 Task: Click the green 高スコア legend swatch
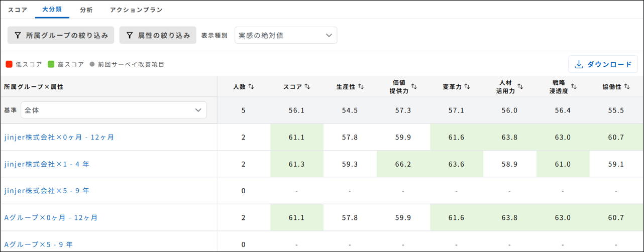tap(51, 64)
